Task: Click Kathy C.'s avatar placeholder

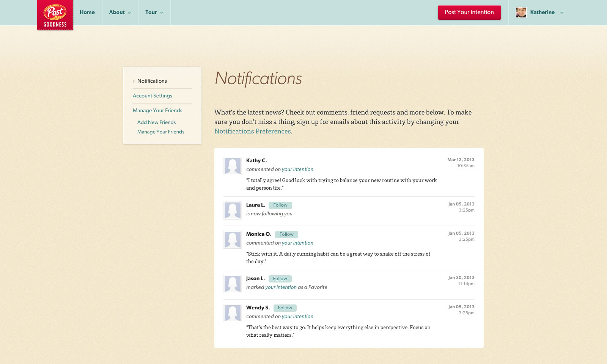Action: click(x=233, y=166)
